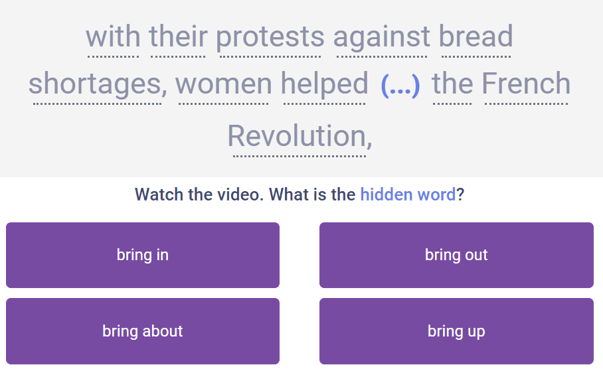Select the word "helped" in the transcript
This screenshot has height=375, width=603.
point(325,83)
